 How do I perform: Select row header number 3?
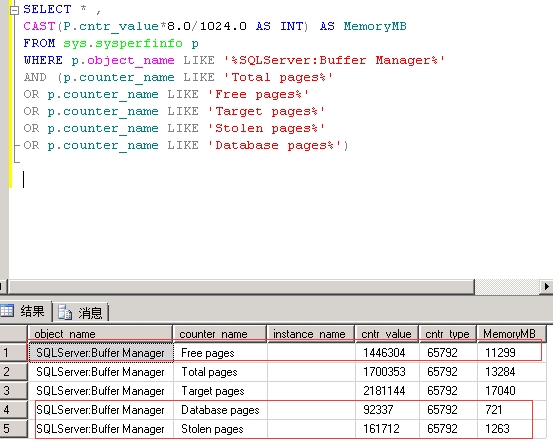13,390
